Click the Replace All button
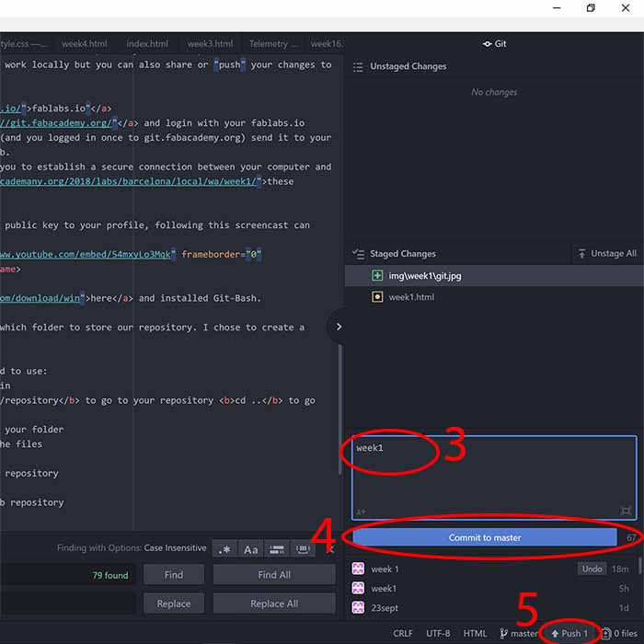The height and width of the screenshot is (644, 644). coord(274,604)
